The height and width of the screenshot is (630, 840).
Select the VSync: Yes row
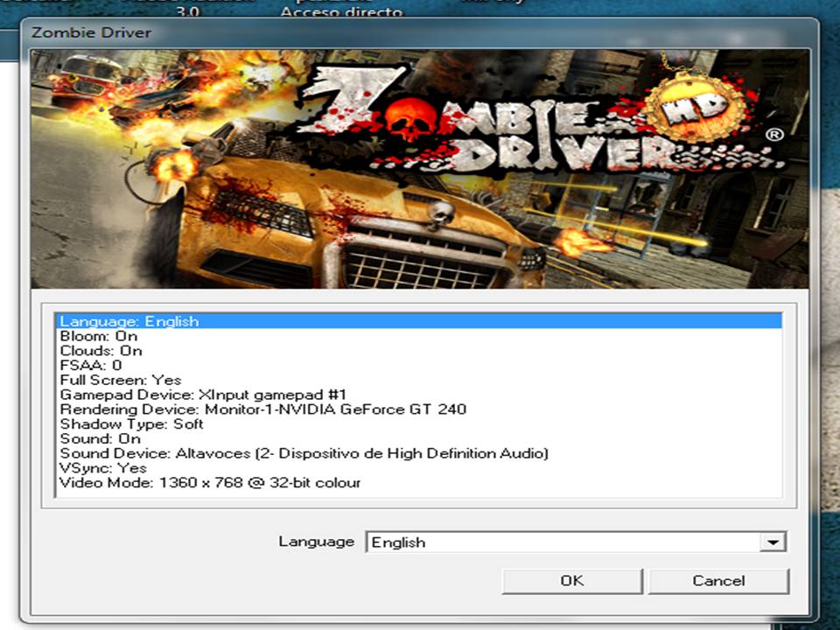click(x=418, y=468)
